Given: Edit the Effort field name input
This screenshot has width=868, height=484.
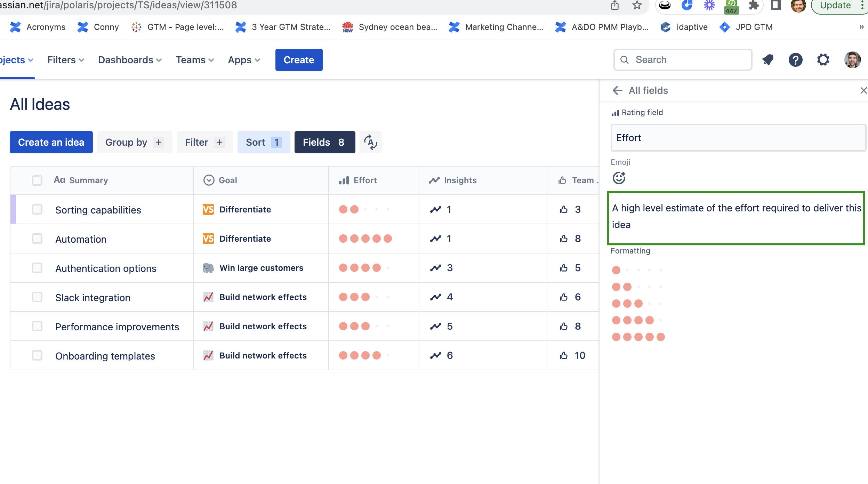Looking at the screenshot, I should (738, 138).
